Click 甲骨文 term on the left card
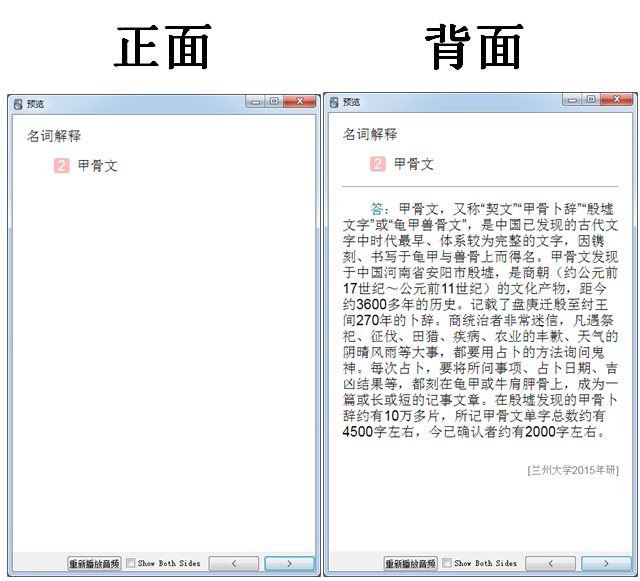This screenshot has height=581, width=640. (x=98, y=166)
